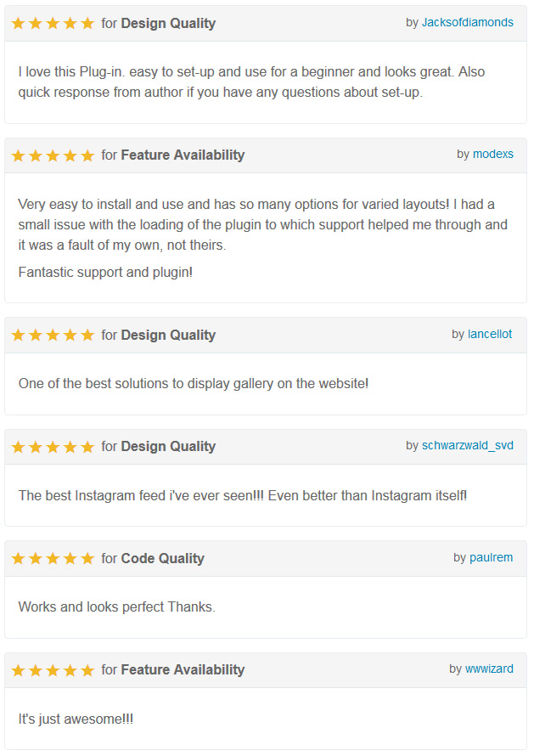The width and height of the screenshot is (534, 756).
Task: Click second star in paulrem review
Action: coord(36,558)
